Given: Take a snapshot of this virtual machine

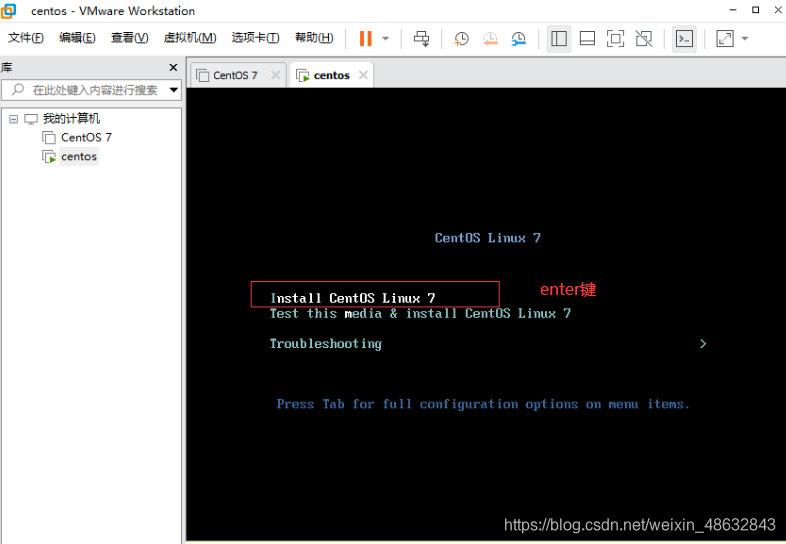Looking at the screenshot, I should [461, 39].
